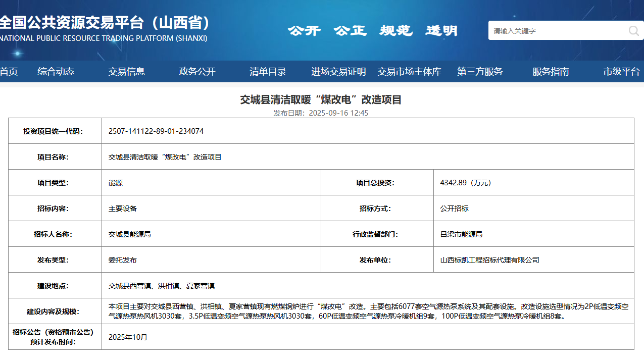The image size is (644, 363).
Task: Click the 项目名称 label cell
Action: [x=55, y=157]
